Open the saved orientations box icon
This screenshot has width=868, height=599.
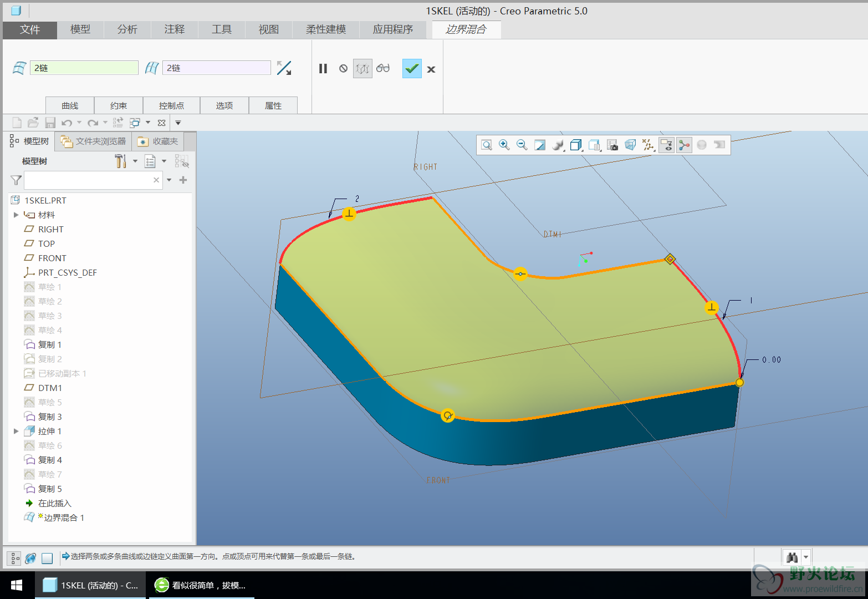(576, 145)
